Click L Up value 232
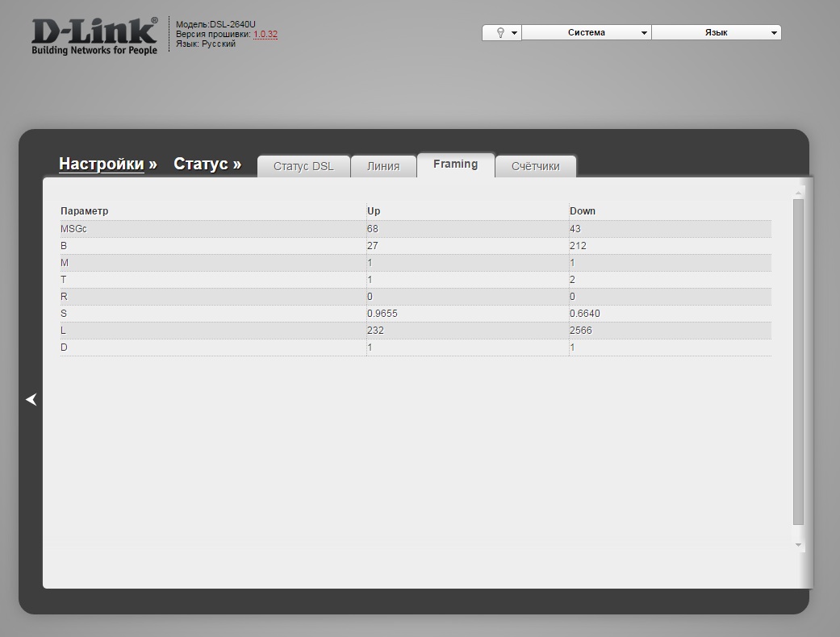Screen dimensions: 840x637 (x=375, y=331)
